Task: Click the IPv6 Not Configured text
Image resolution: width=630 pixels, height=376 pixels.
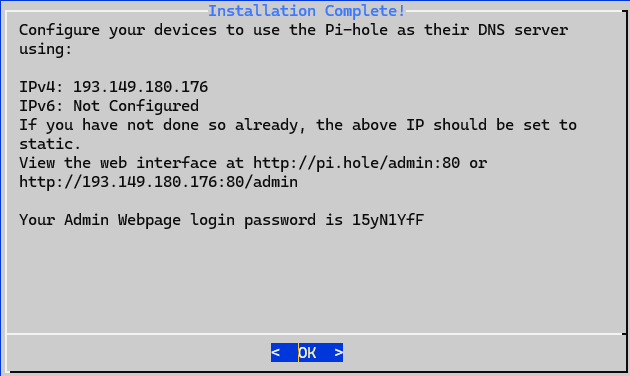Action: click(x=136, y=106)
